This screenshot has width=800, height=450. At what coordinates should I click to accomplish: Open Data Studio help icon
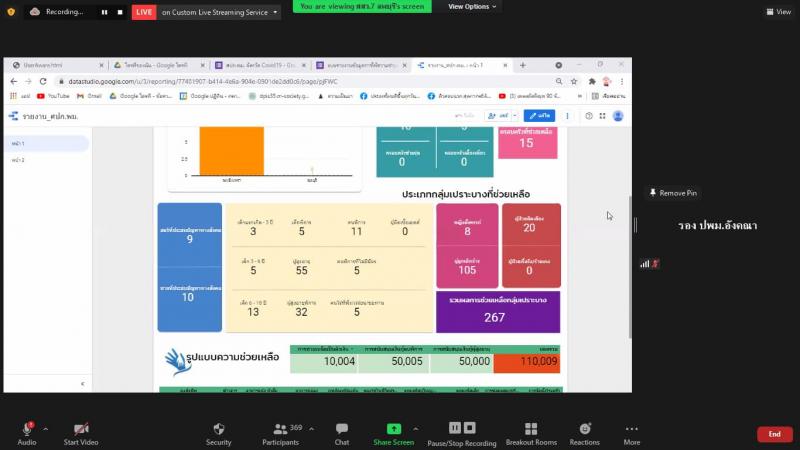(589, 116)
